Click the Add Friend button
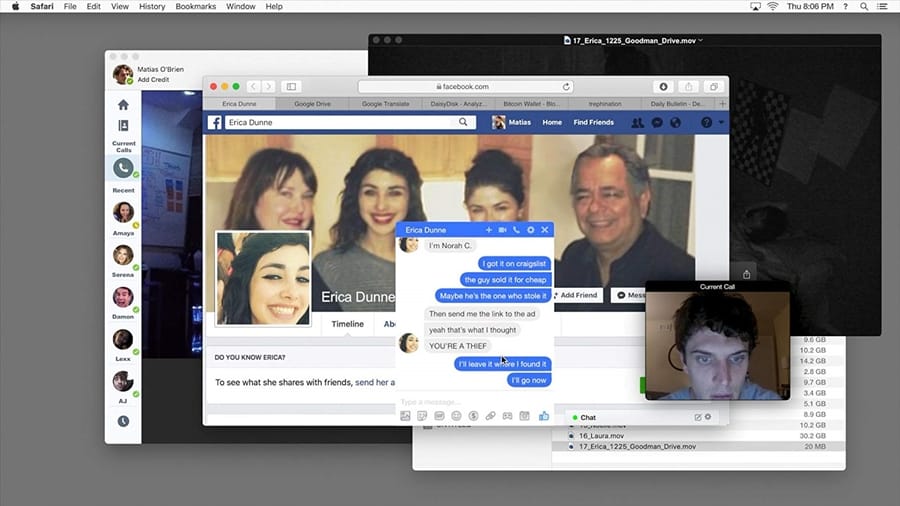The height and width of the screenshot is (506, 900). pyautogui.click(x=576, y=295)
